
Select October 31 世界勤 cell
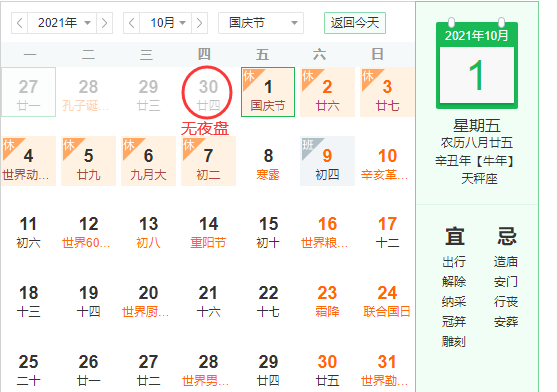(x=387, y=367)
